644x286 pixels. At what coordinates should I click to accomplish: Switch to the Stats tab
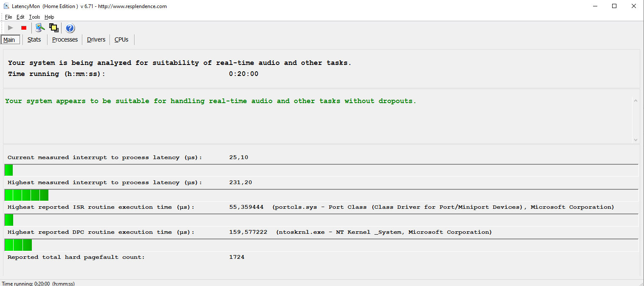pyautogui.click(x=34, y=39)
